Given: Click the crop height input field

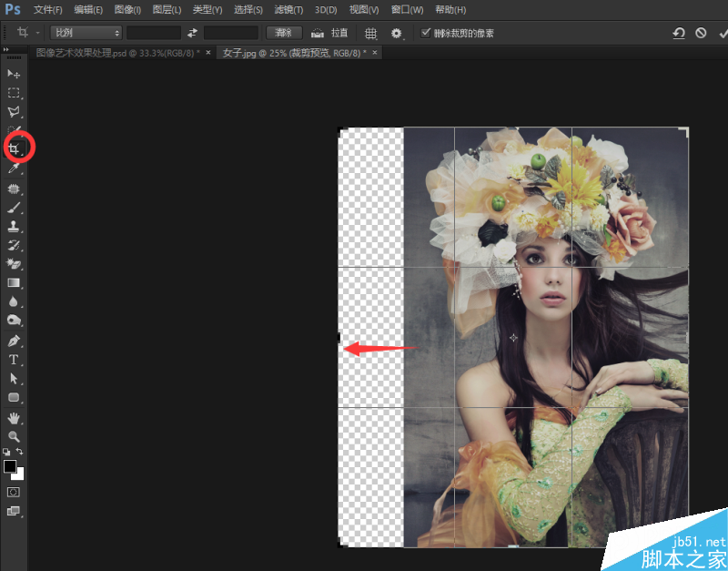Looking at the screenshot, I should (x=231, y=33).
